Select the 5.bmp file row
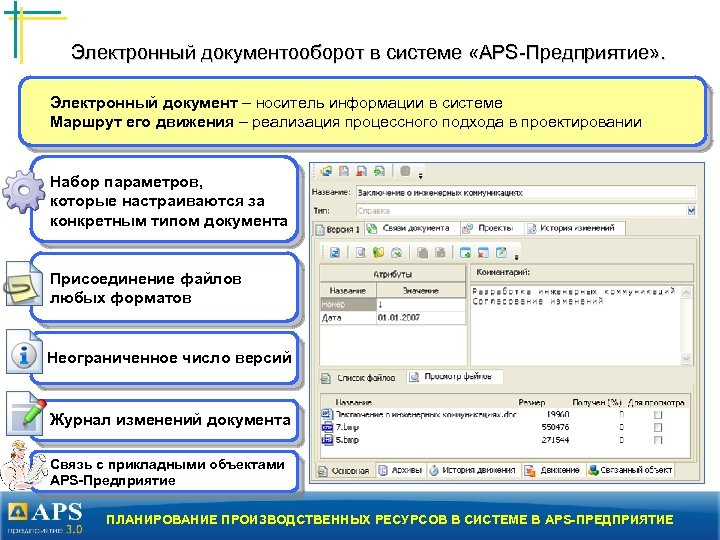Image resolution: width=720 pixels, height=540 pixels. point(504,440)
